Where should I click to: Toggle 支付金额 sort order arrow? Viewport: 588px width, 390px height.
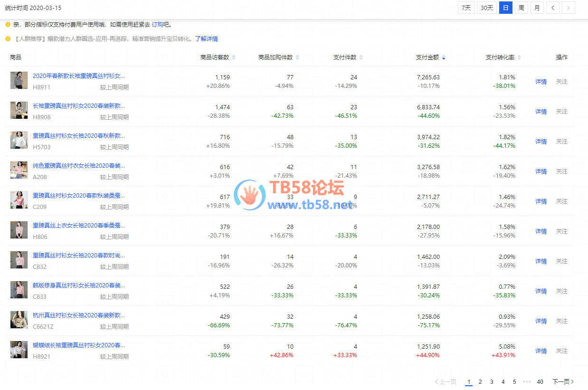click(x=444, y=57)
